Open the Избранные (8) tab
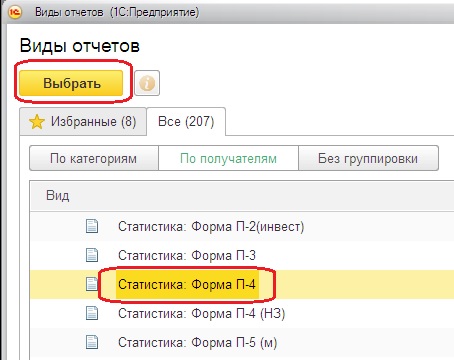454x360 pixels. [83, 122]
